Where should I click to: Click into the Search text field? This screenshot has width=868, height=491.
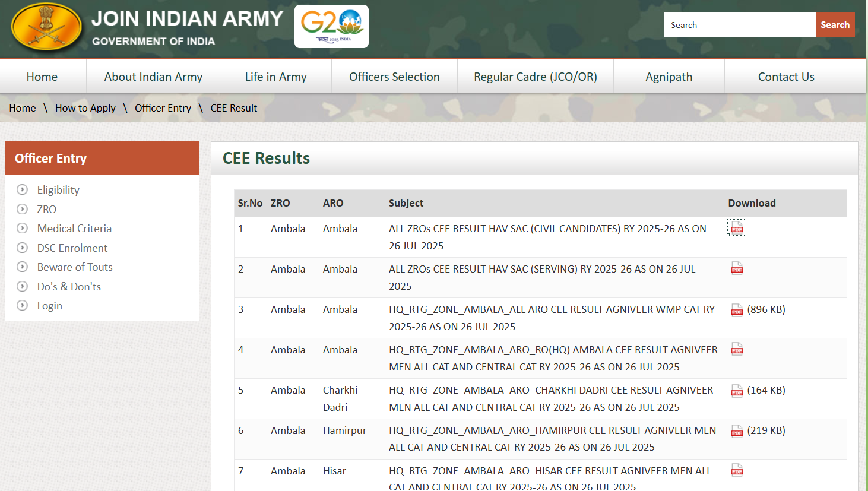point(739,25)
